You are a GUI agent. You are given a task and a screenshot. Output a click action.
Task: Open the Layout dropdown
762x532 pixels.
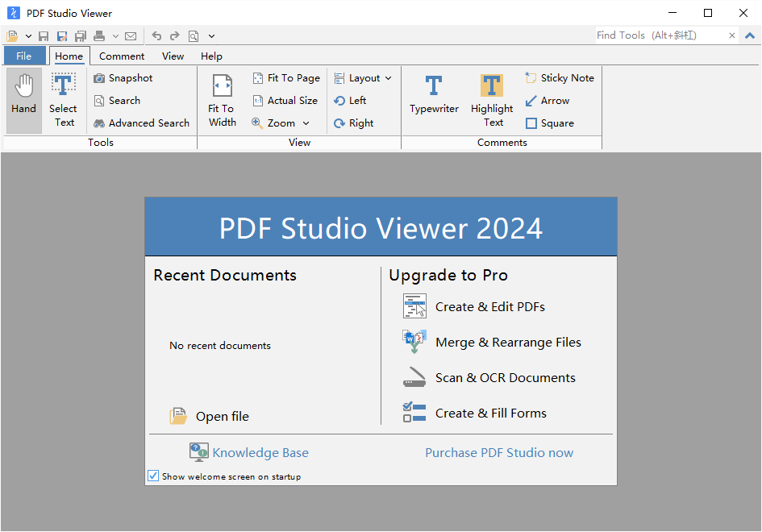363,78
